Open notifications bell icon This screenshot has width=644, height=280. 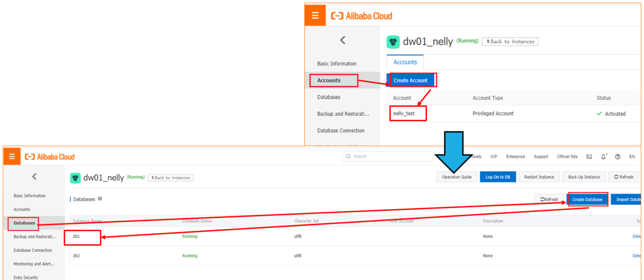coord(604,157)
